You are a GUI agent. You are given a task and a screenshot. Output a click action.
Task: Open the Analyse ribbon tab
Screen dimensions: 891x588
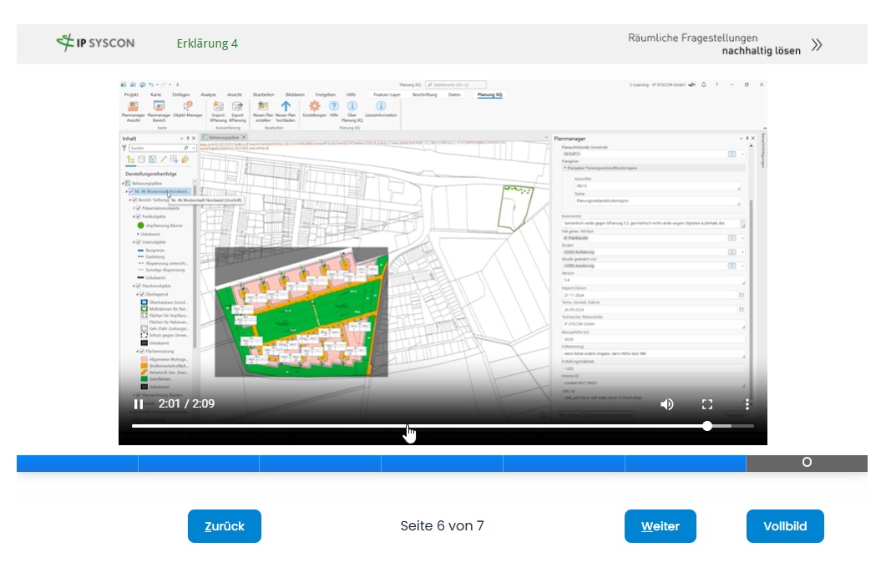tap(208, 95)
